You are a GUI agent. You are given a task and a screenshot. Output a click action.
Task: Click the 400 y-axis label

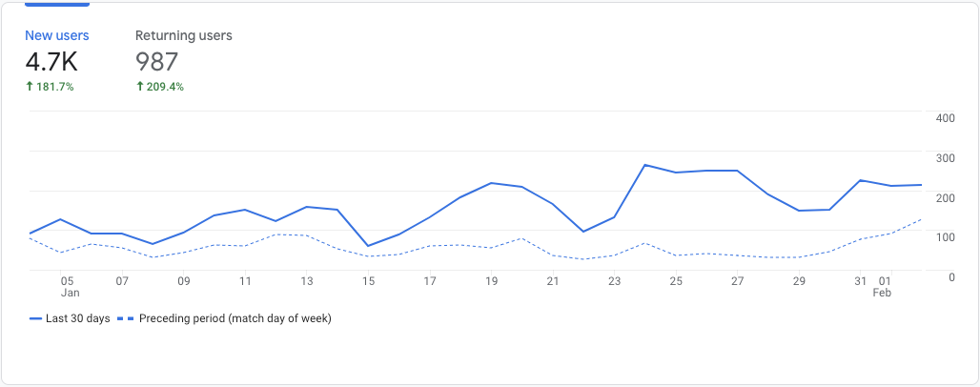point(946,118)
